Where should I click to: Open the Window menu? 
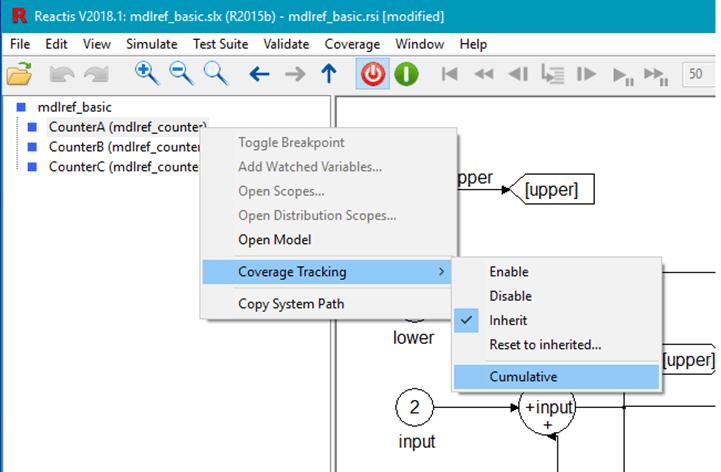pyautogui.click(x=419, y=44)
